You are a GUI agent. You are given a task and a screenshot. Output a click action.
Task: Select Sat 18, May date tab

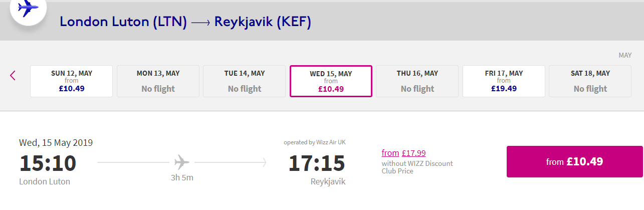click(x=590, y=81)
